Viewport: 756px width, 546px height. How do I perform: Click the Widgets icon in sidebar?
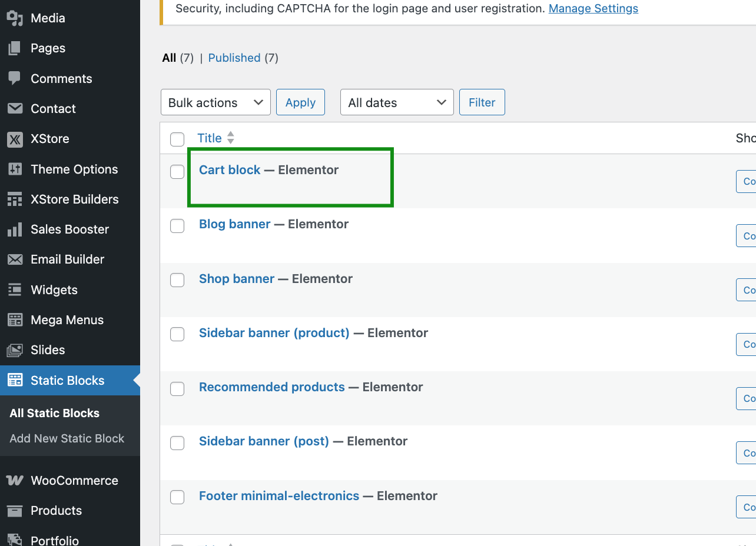click(15, 290)
